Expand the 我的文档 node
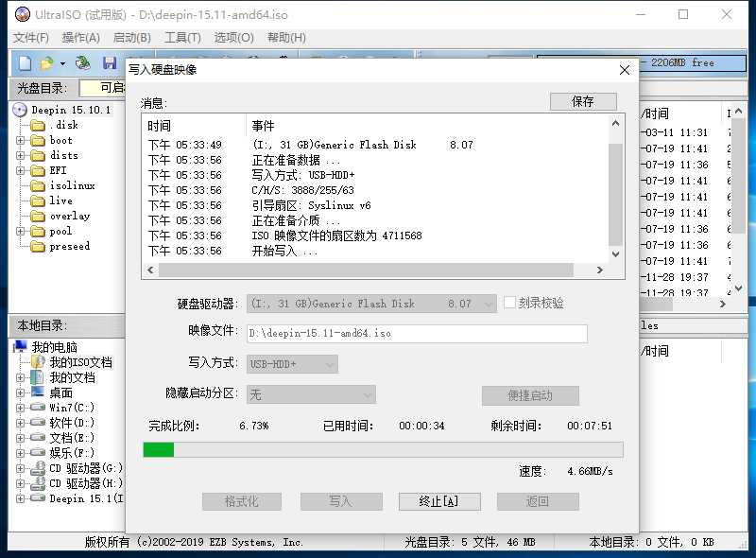This screenshot has width=756, height=558. tap(20, 377)
